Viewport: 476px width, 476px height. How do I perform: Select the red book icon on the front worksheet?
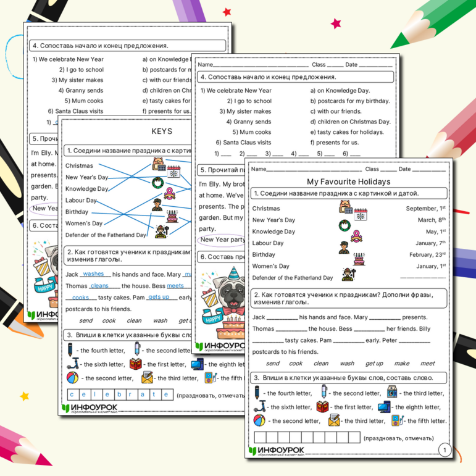(x=323, y=407)
